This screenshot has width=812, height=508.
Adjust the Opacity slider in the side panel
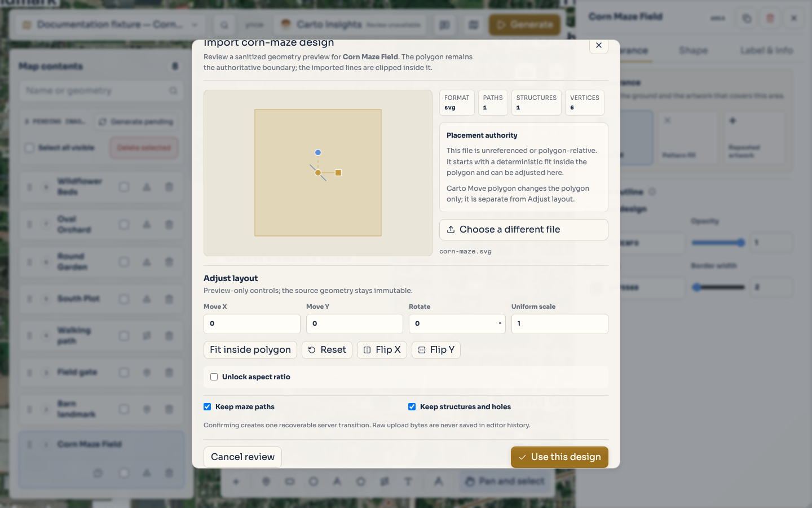coord(718,243)
